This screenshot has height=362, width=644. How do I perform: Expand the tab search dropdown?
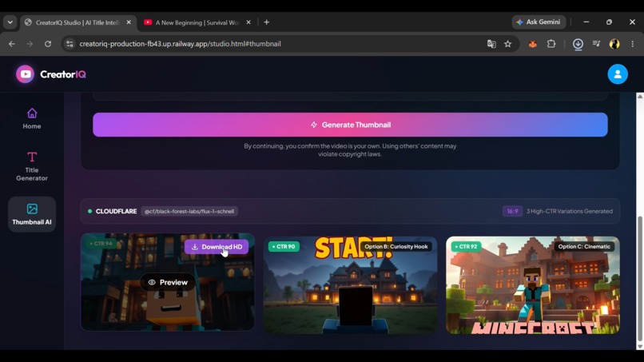10,22
